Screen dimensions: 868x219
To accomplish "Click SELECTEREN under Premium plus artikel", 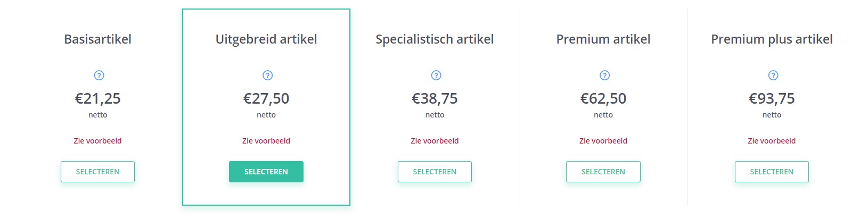I will coord(772,172).
